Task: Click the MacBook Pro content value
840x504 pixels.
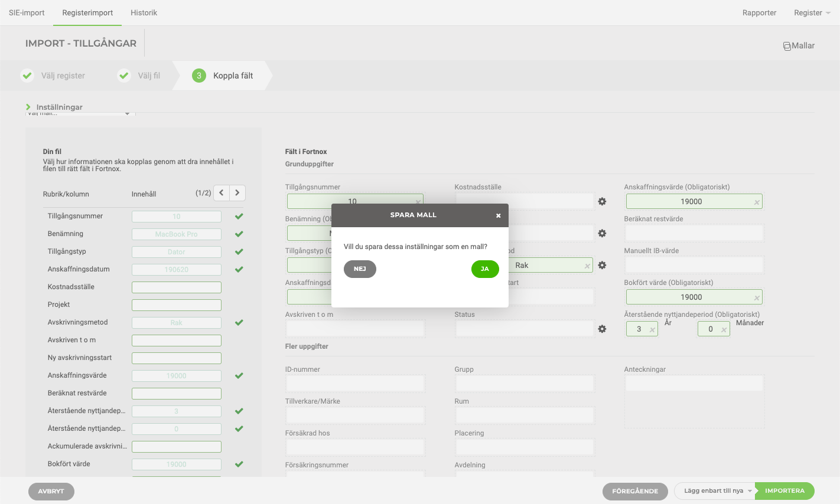Action: [177, 234]
